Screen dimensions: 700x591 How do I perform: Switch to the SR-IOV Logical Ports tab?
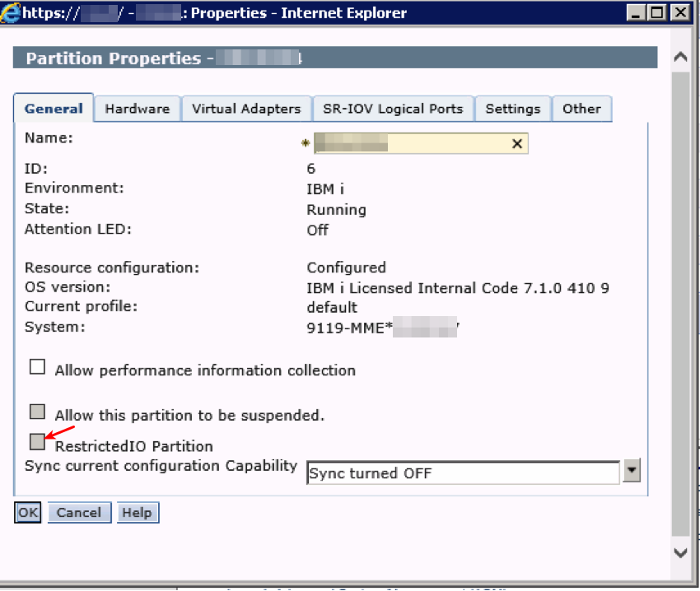point(393,108)
